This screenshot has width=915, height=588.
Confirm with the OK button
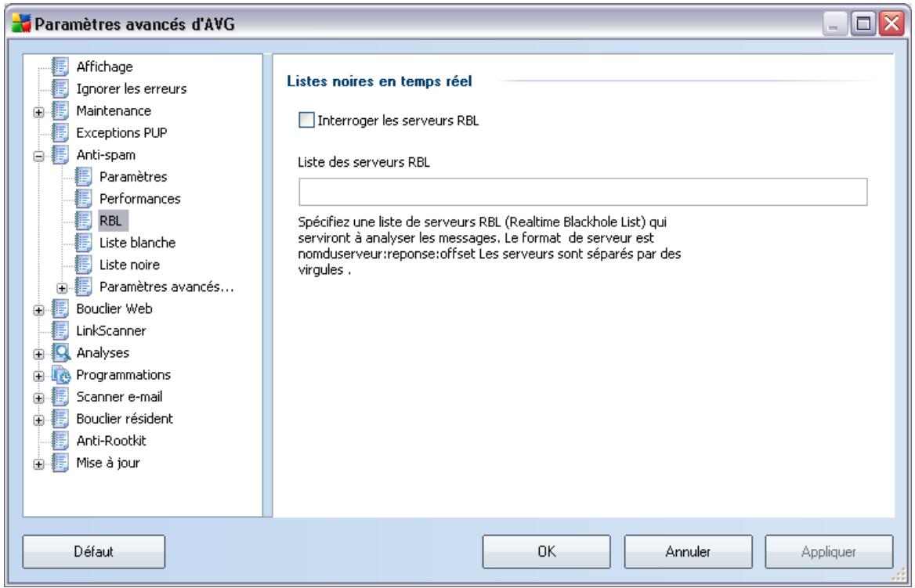click(546, 551)
